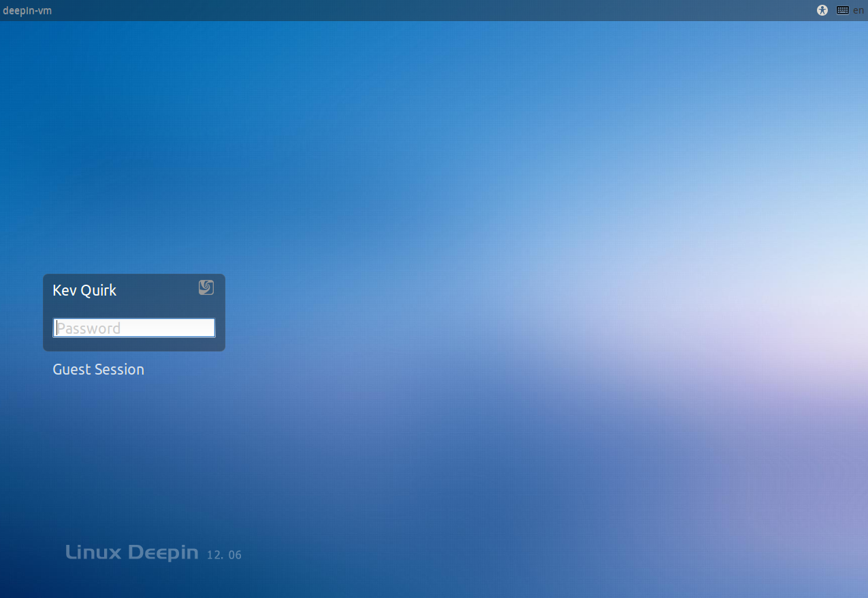The width and height of the screenshot is (868, 598).
Task: Select the Guest Session entry
Action: point(99,369)
